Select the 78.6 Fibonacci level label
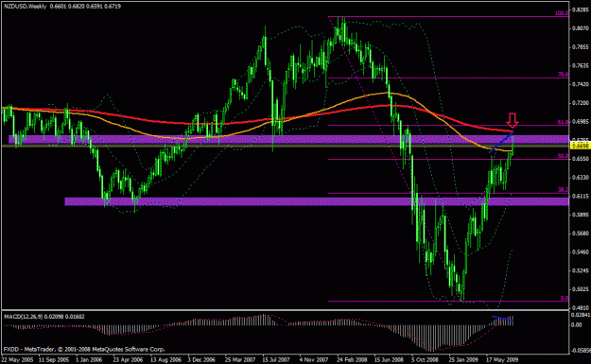The image size is (591, 364). click(563, 75)
